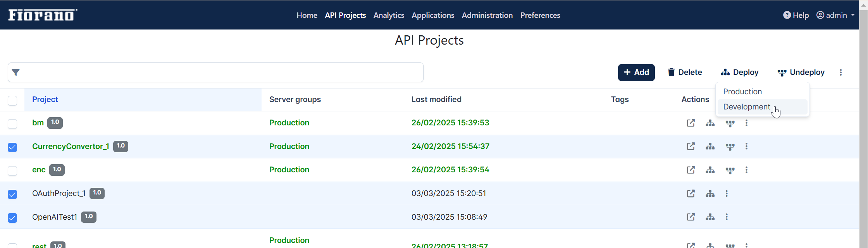Viewport: 868px width, 248px height.
Task: Uncheck OAuthProject_1 checkbox
Action: point(12,194)
